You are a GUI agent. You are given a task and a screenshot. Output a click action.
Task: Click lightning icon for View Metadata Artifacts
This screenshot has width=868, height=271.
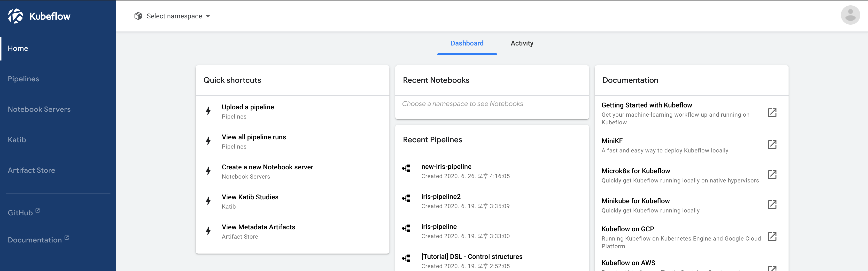[x=209, y=231]
